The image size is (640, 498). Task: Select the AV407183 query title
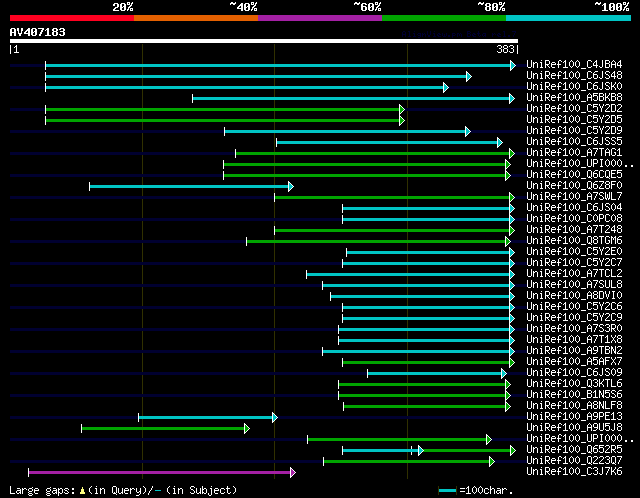coord(38,32)
